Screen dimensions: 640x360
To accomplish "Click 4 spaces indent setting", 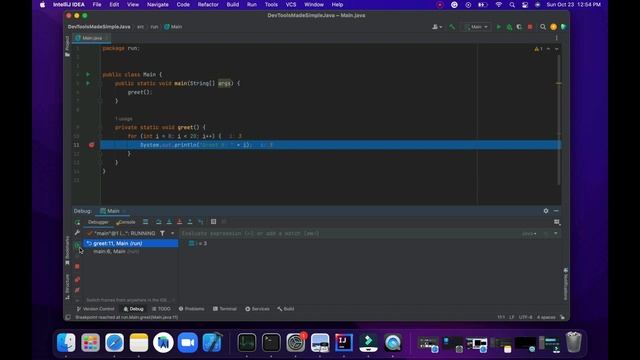I will [546, 317].
